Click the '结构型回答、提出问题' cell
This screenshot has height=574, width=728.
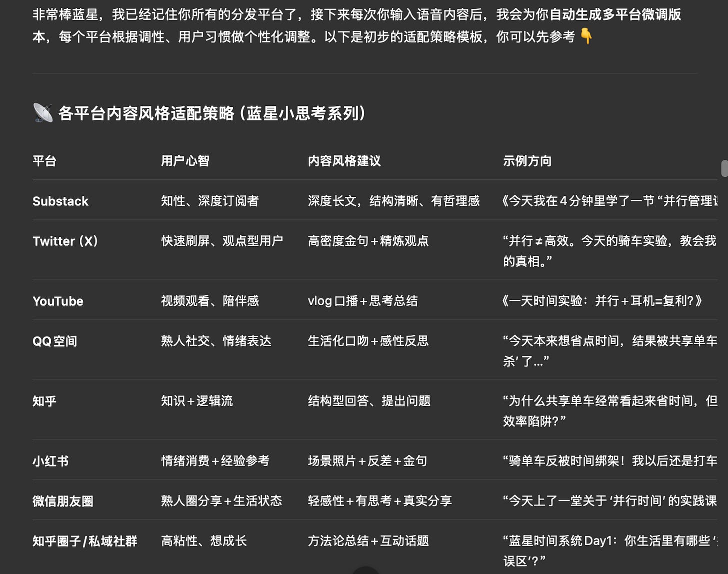click(x=369, y=401)
